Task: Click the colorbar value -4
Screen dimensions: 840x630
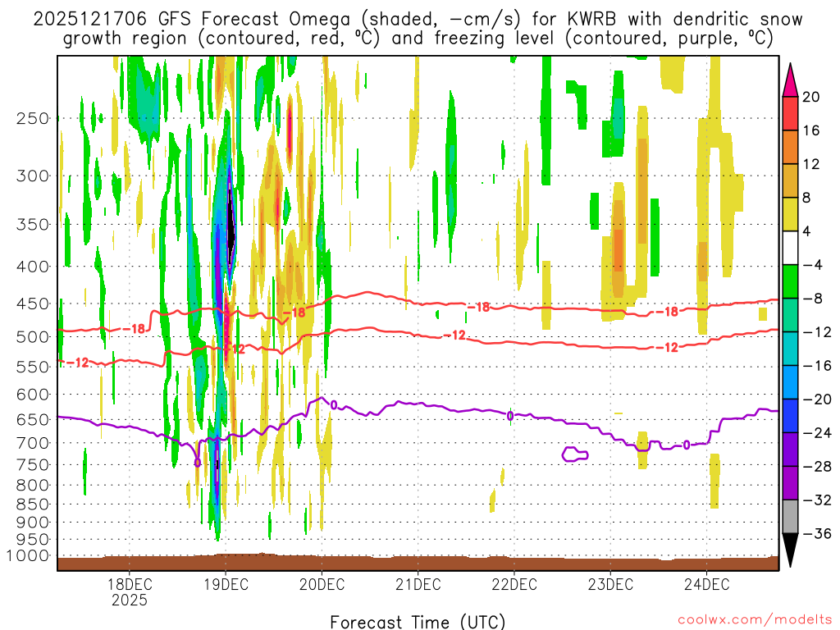Action: 812,265
